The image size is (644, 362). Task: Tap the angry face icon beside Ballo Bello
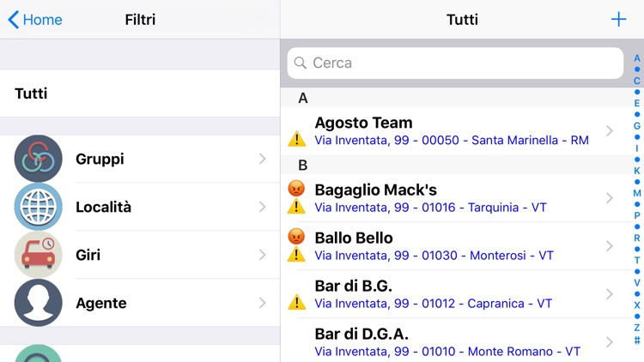click(x=296, y=237)
